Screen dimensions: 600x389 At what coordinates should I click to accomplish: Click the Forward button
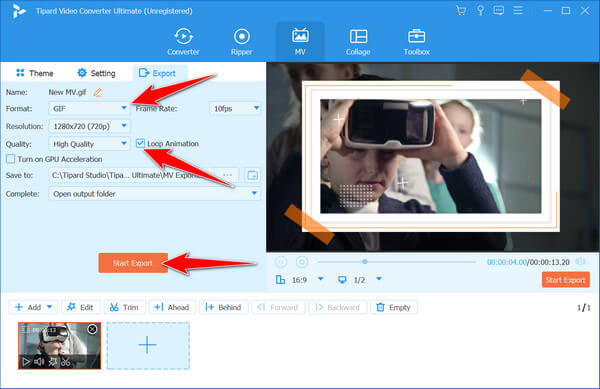pyautogui.click(x=278, y=307)
